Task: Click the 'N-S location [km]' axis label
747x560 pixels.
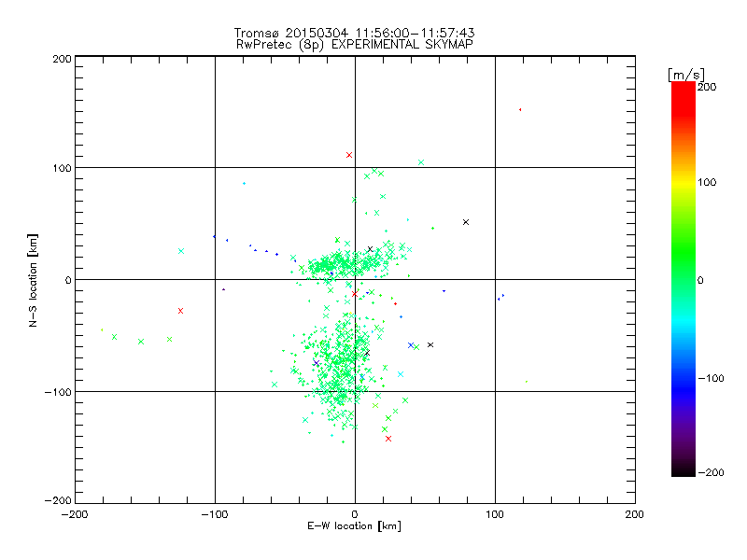Action: pos(33,280)
